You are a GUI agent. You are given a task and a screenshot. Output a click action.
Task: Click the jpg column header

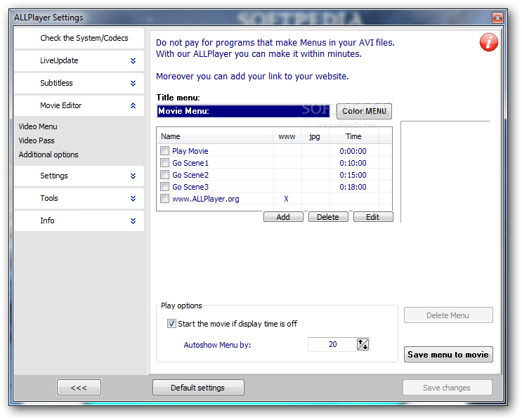(315, 136)
